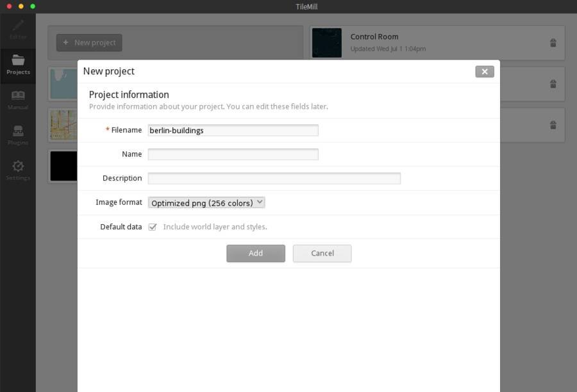577x392 pixels.
Task: Delete the Control Room project via trash icon
Action: click(553, 43)
